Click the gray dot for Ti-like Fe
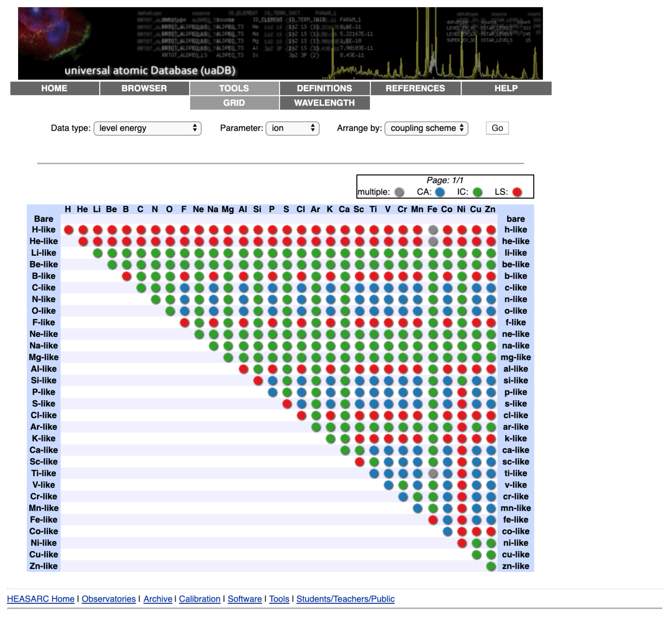The width and height of the screenshot is (672, 620). (433, 473)
